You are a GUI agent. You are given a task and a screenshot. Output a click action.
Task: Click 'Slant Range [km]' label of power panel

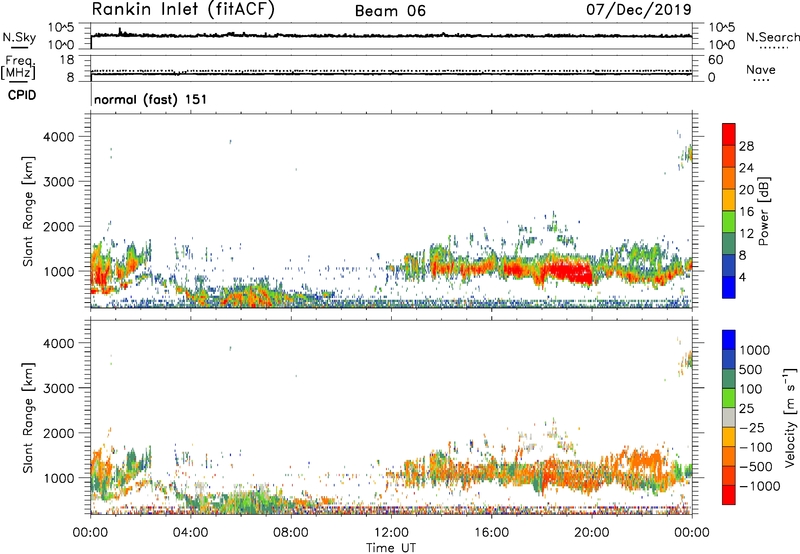click(28, 211)
